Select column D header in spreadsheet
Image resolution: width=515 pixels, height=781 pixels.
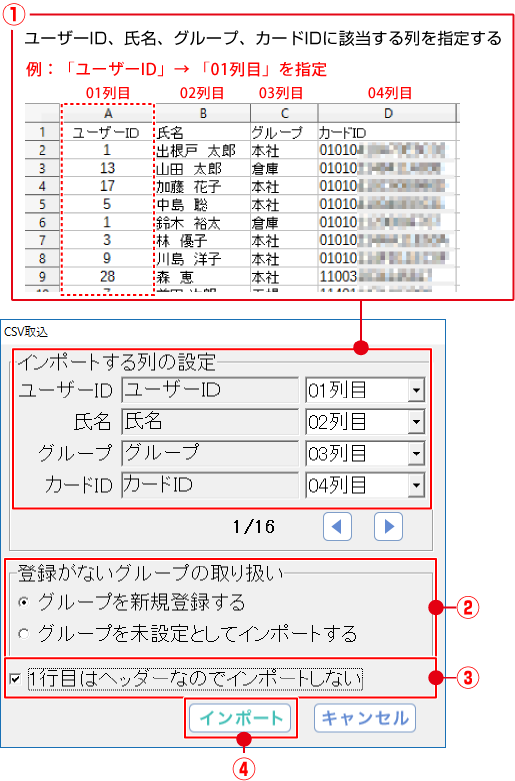pyautogui.click(x=387, y=114)
